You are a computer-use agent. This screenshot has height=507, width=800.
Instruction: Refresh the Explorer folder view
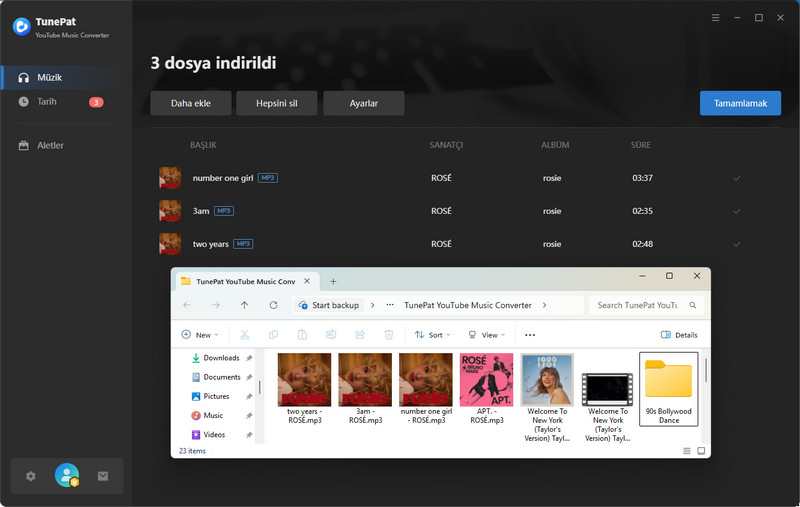point(273,305)
